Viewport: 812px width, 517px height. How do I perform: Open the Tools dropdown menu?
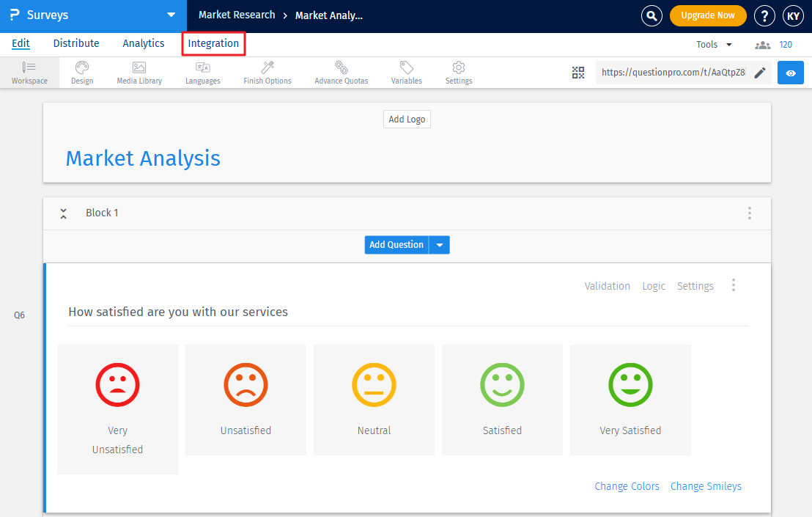[x=714, y=45]
